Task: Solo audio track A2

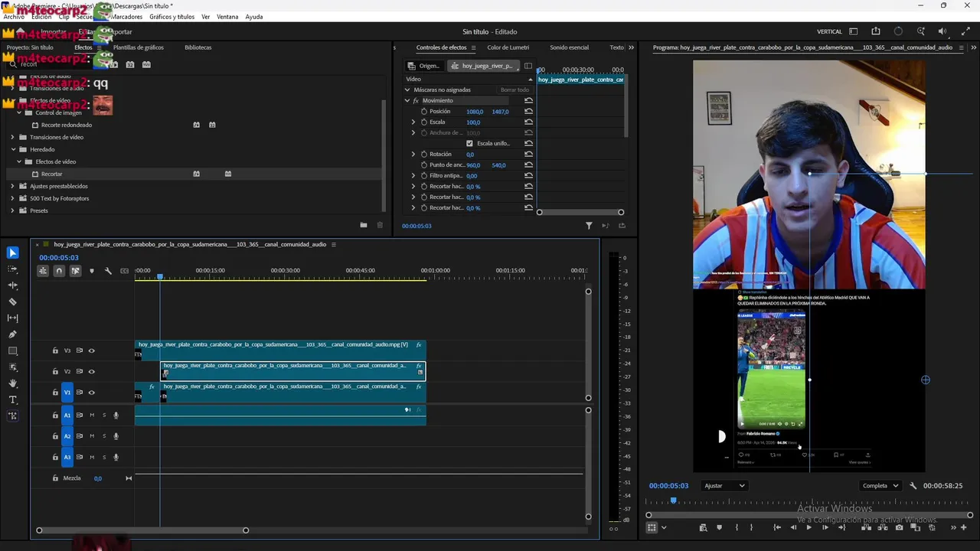Action: (x=104, y=436)
